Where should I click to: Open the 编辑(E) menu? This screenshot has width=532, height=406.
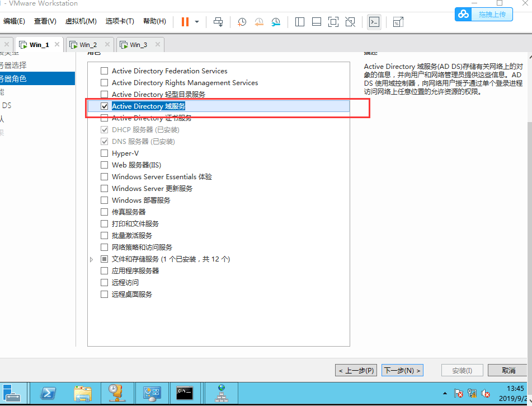coord(14,21)
